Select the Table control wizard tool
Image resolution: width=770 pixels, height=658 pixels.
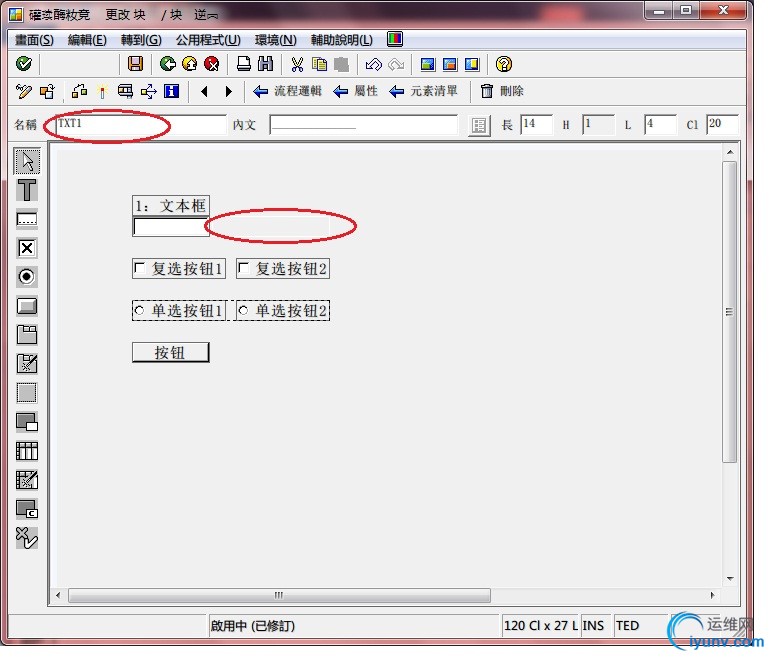click(x=27, y=480)
